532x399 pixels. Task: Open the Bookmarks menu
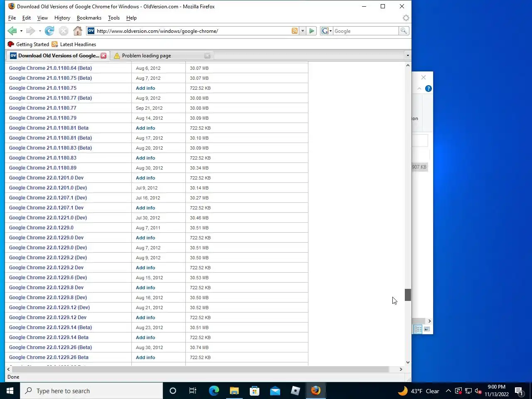(89, 18)
